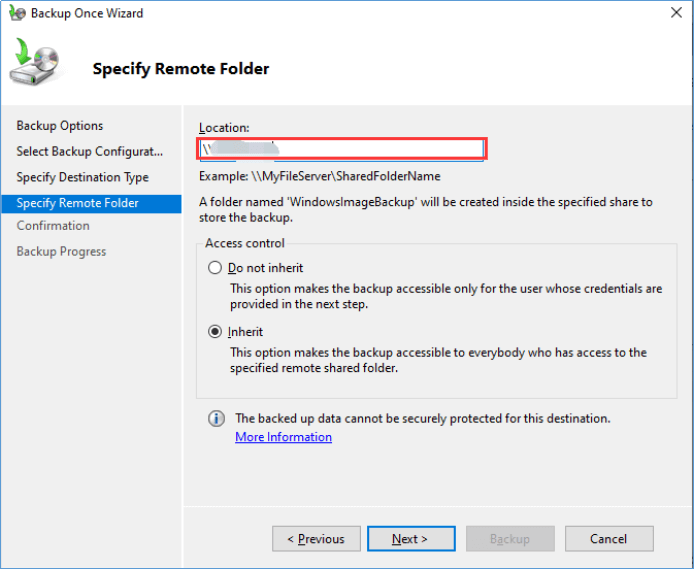The width and height of the screenshot is (695, 570).
Task: Open the More Information link
Action: (x=283, y=437)
